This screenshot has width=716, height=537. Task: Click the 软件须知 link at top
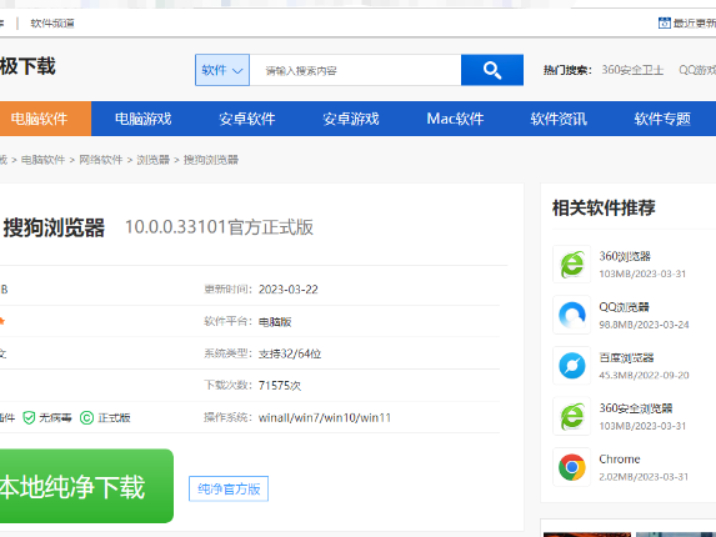(x=52, y=23)
